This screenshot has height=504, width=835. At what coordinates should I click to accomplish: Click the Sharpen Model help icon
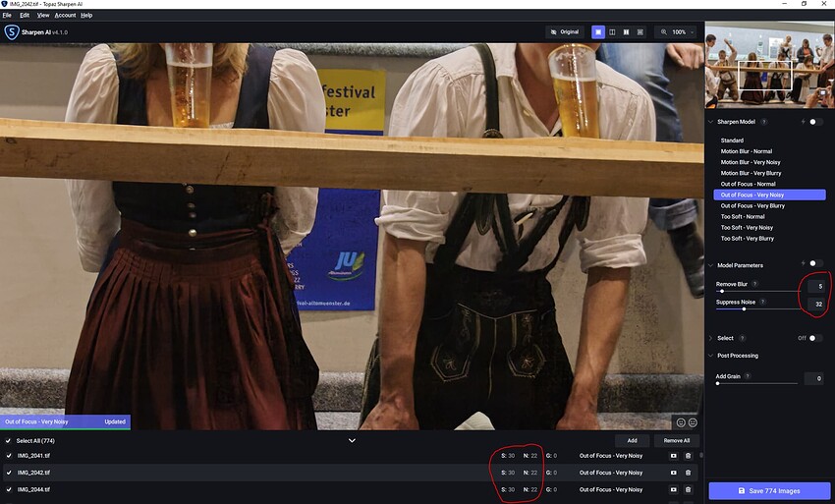(x=764, y=122)
